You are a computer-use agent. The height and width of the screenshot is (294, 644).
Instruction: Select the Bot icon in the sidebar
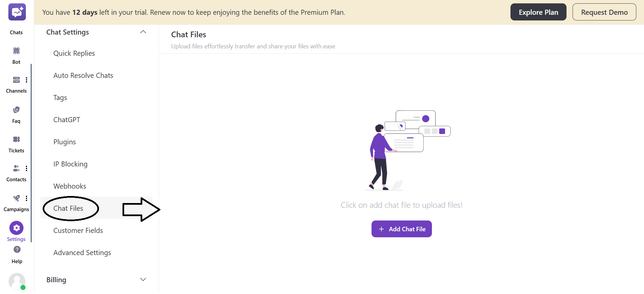[16, 50]
